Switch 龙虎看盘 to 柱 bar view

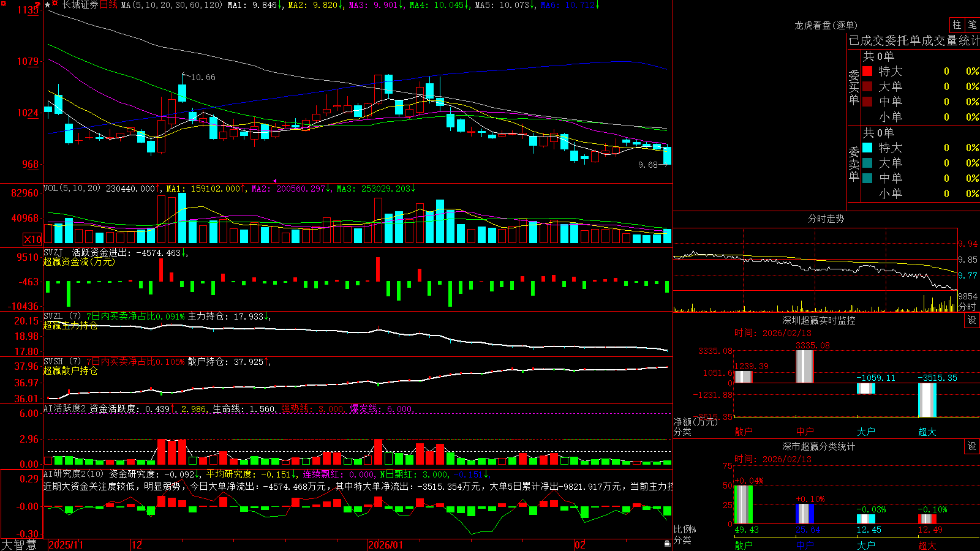click(957, 24)
